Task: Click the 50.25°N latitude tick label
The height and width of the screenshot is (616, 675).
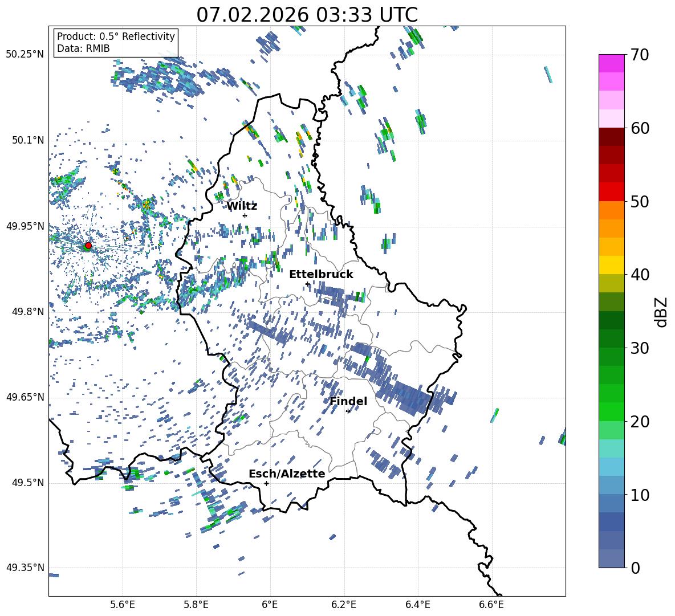Action: (25, 55)
